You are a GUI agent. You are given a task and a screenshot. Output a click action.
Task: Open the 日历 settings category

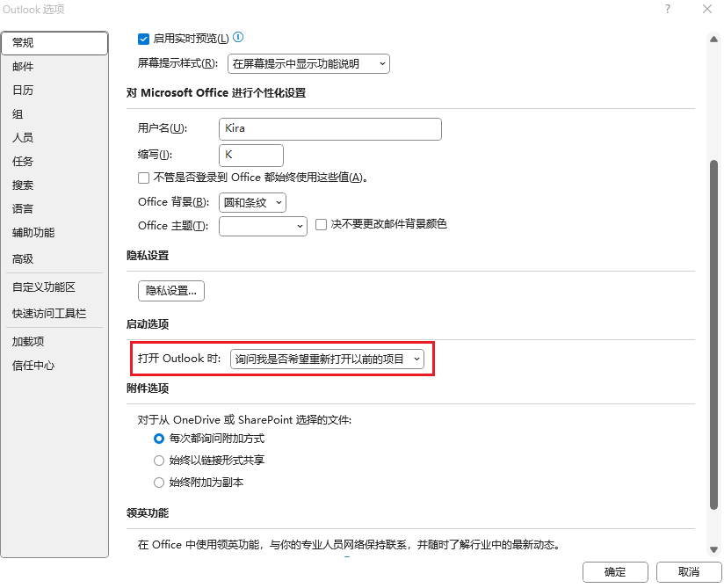(x=23, y=91)
